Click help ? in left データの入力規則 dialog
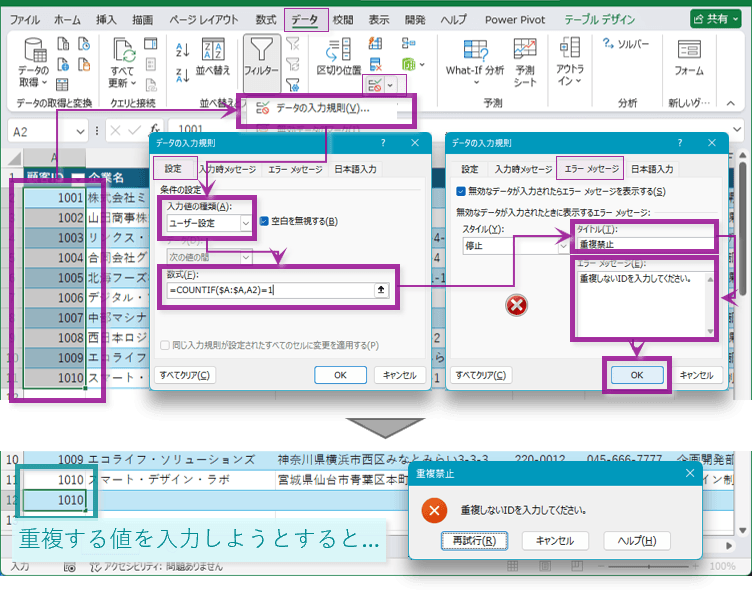The width and height of the screenshot is (752, 593). point(383,143)
